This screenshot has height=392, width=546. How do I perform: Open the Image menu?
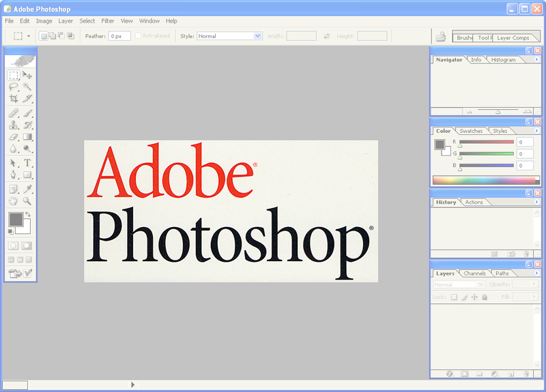click(44, 21)
